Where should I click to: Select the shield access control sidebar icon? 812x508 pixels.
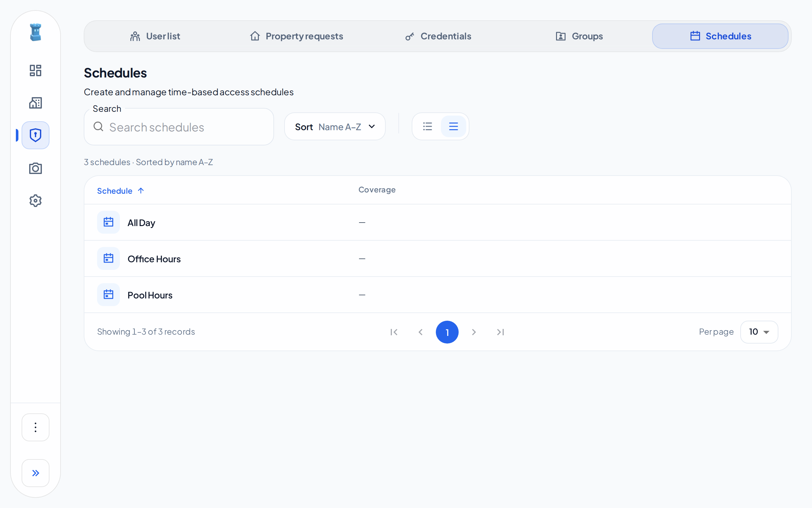36,135
